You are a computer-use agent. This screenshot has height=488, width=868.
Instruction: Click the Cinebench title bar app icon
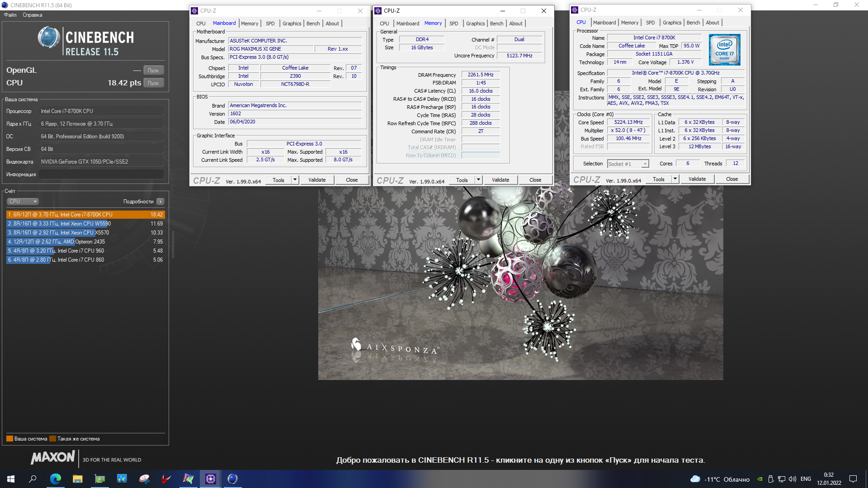pos(5,5)
